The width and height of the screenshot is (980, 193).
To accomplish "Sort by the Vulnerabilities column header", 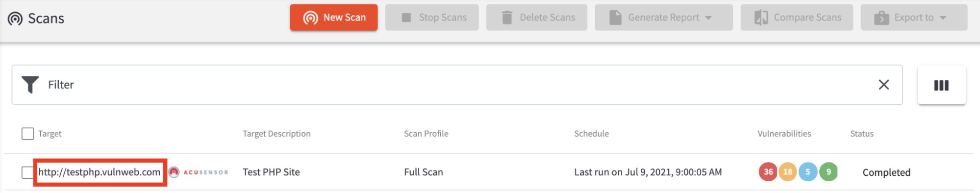I will point(784,134).
